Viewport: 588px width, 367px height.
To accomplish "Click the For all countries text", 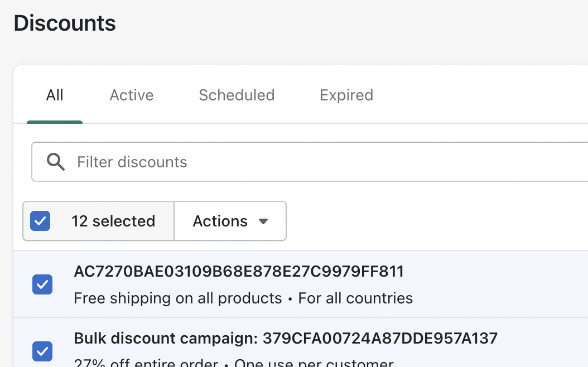I will point(355,298).
